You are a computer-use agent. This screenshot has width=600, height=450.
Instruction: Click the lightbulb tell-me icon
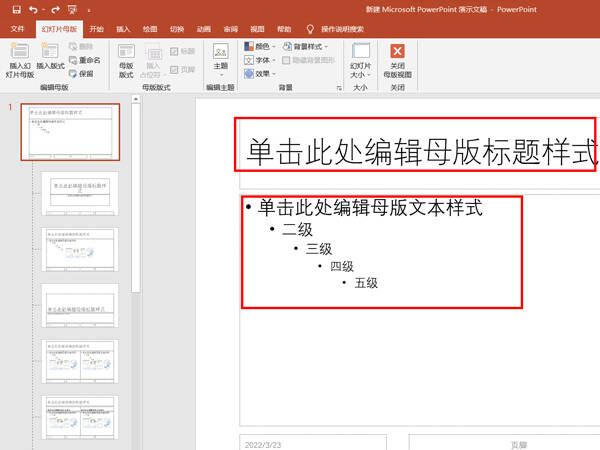(310, 29)
